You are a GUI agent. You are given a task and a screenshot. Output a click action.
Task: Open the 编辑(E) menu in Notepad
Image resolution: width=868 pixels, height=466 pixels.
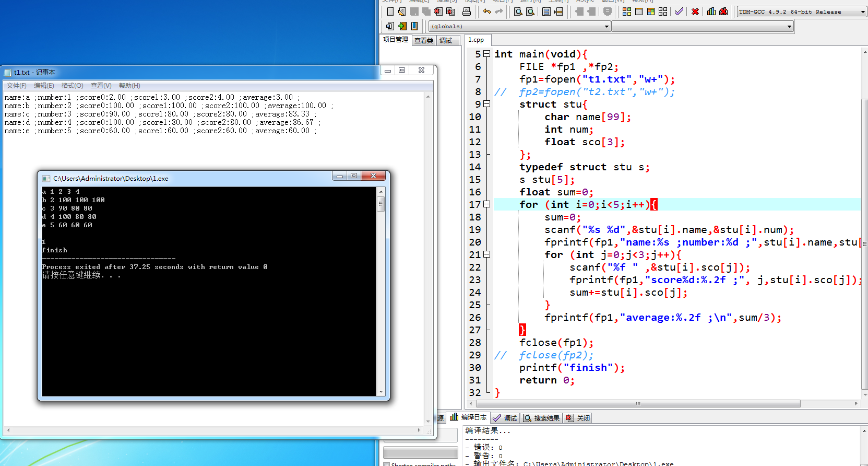(x=44, y=86)
